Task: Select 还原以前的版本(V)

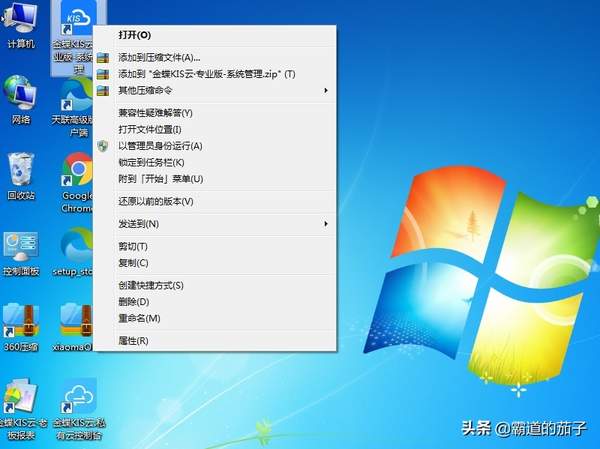Action: 215,201
